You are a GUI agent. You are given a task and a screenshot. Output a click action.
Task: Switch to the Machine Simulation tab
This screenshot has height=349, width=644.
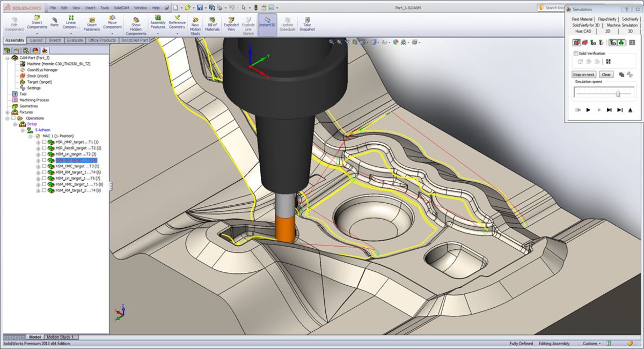(x=622, y=25)
